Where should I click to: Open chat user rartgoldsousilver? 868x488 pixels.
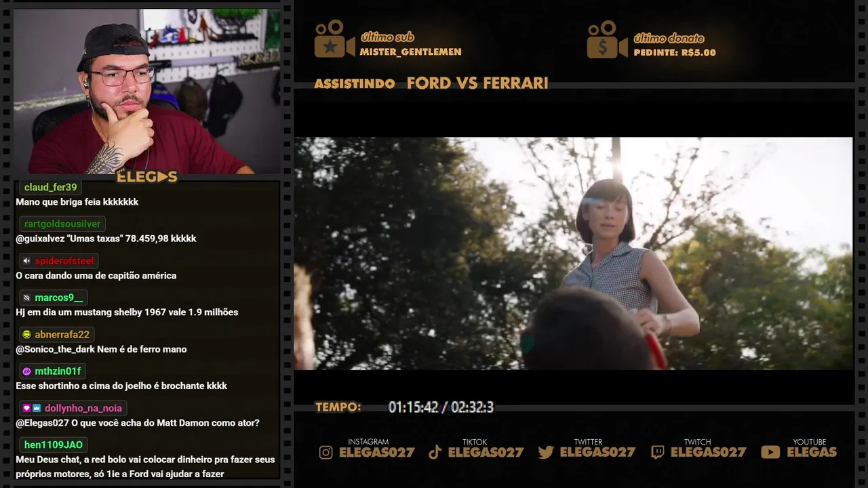coord(62,224)
